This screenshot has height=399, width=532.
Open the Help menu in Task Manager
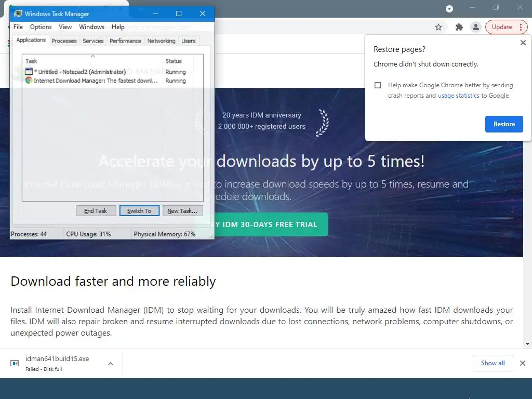coord(118,27)
